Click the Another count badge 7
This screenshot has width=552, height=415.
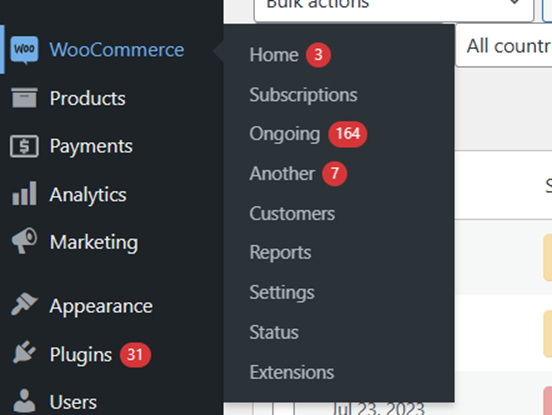[335, 174]
